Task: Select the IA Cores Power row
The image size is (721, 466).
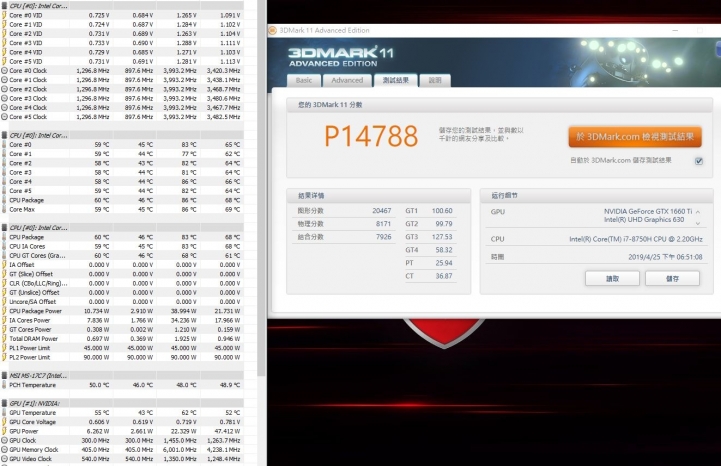Action: pos(122,320)
